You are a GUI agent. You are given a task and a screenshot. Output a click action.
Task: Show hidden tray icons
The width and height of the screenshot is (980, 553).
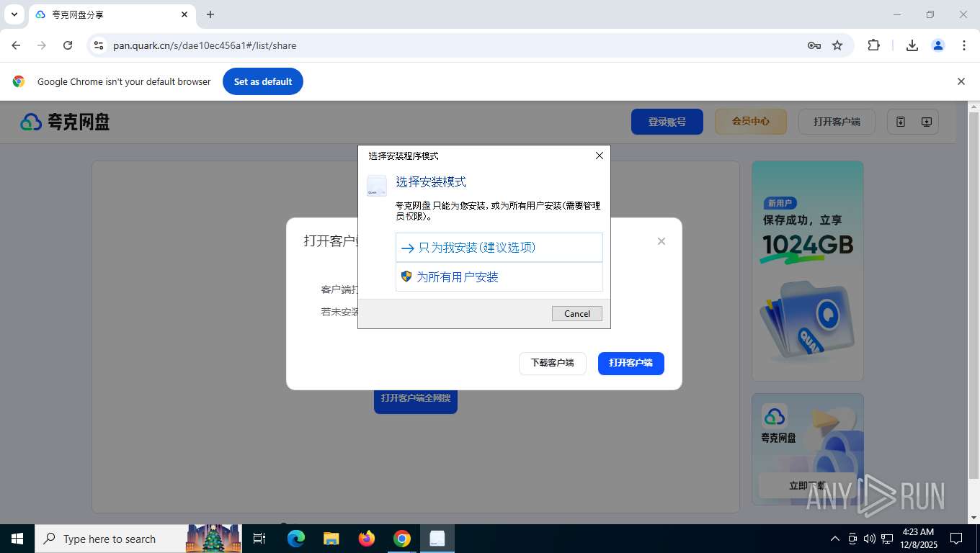(834, 539)
